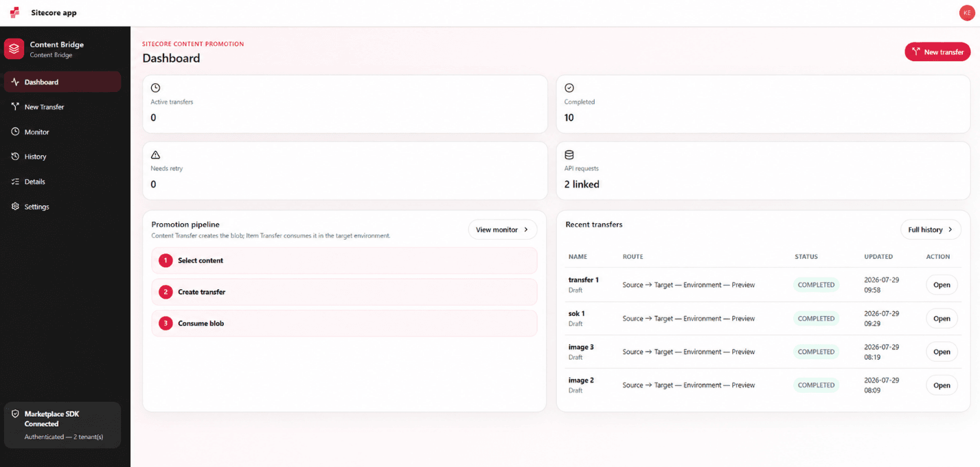Click the Sitecore app title text
This screenshot has width=980, height=467.
click(54, 13)
